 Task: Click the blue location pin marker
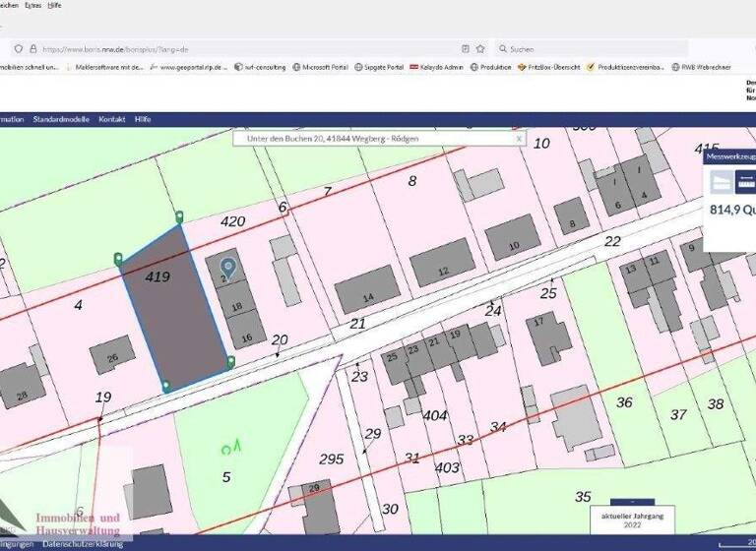point(228,266)
